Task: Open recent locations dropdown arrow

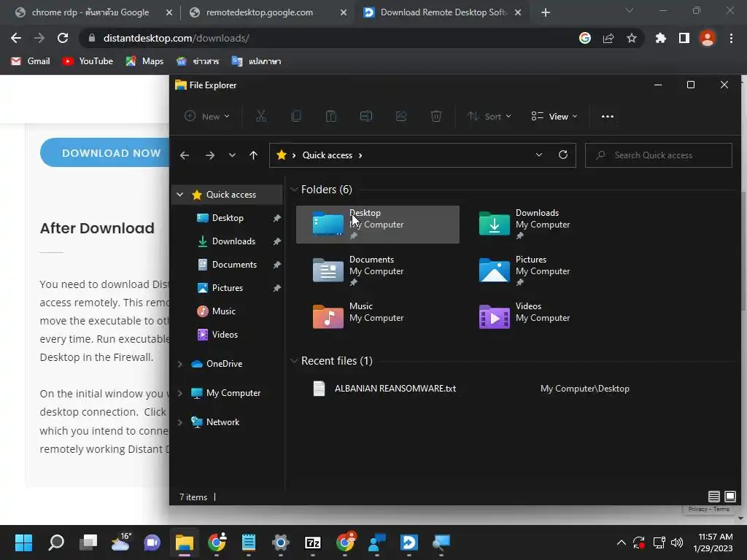Action: tap(232, 155)
